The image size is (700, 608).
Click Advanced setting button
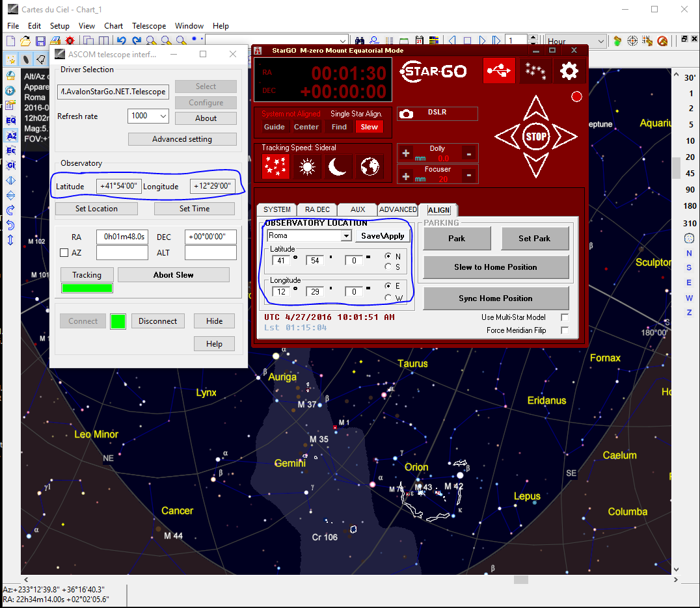(x=182, y=139)
